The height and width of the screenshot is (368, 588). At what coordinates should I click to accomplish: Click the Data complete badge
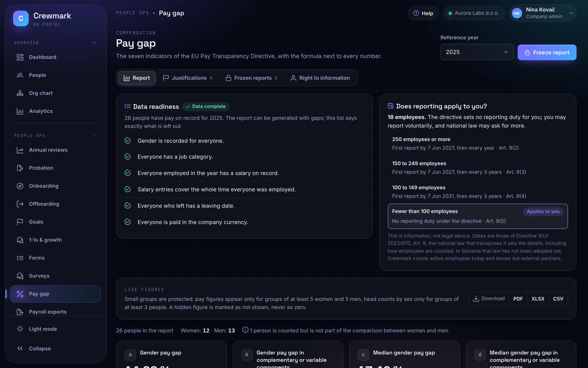coord(206,106)
